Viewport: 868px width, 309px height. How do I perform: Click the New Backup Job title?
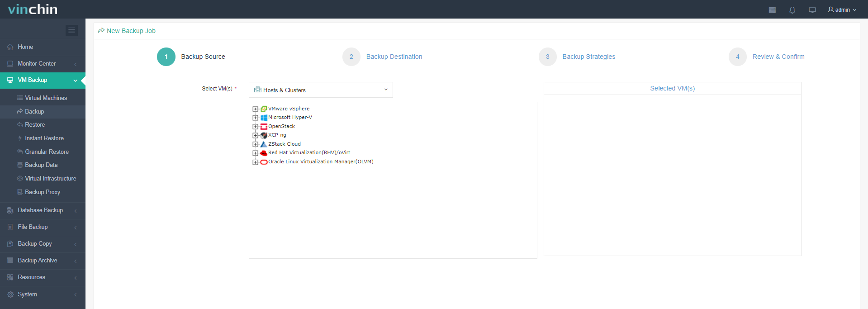point(131,31)
